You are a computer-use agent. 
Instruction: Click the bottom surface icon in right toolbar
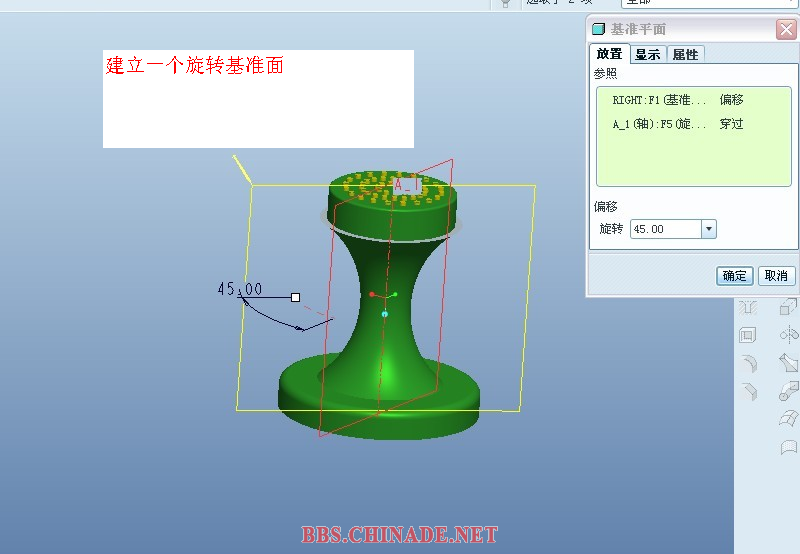(x=788, y=446)
